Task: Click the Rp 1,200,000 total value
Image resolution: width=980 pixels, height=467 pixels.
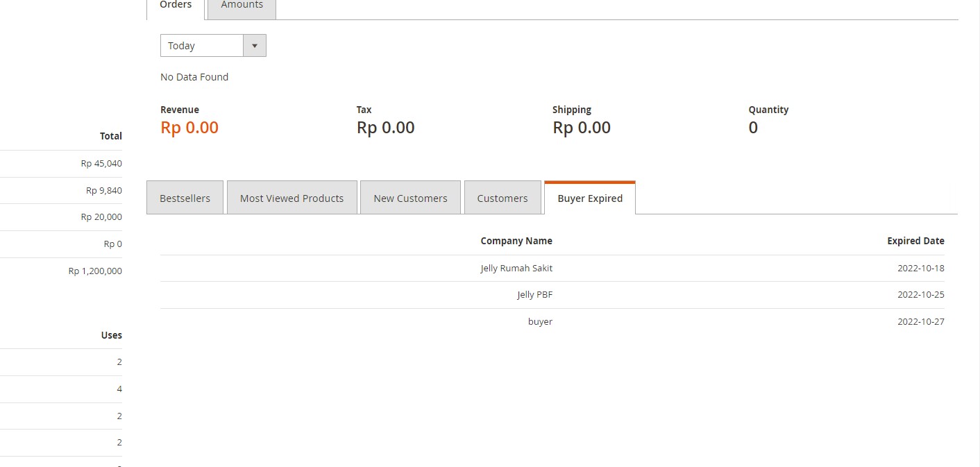Action: click(94, 271)
